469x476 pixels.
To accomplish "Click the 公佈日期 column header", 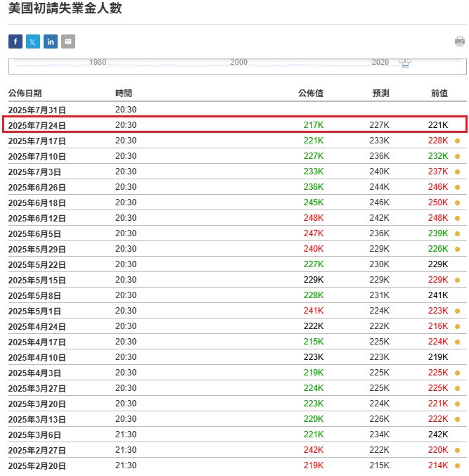I will pos(25,94).
